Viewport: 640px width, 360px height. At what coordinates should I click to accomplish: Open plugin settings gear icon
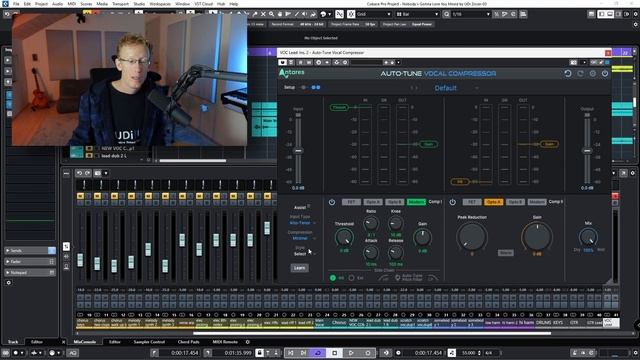tap(593, 73)
